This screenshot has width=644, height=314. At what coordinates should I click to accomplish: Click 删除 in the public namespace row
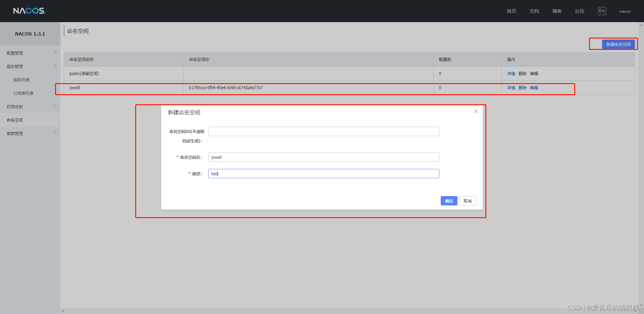[x=522, y=74]
